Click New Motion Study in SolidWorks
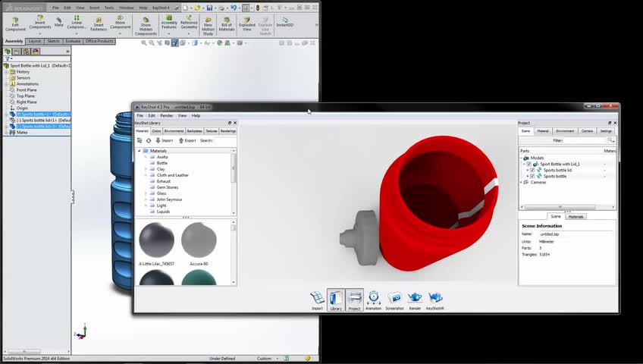This screenshot has width=643, height=364. [x=208, y=27]
